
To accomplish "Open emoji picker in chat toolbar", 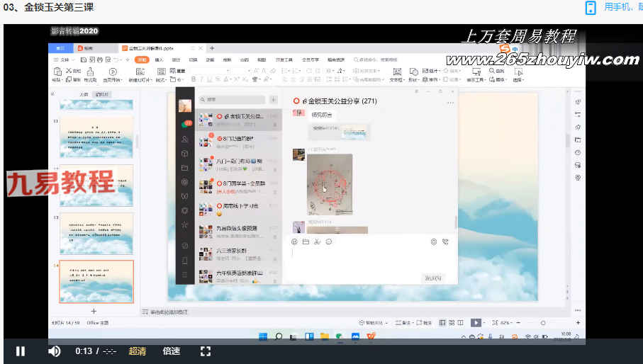I will (x=294, y=241).
